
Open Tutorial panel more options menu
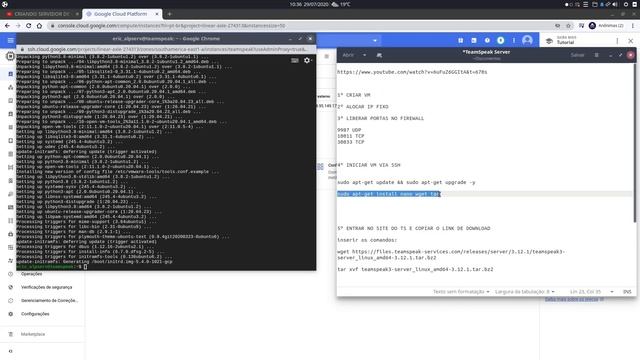[x=617, y=41]
